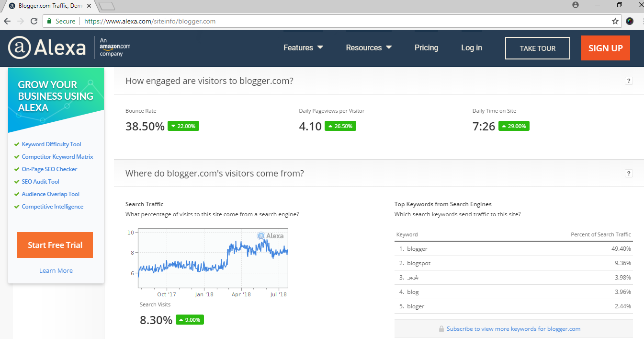Image resolution: width=644 pixels, height=339 pixels.
Task: Click the Search Traffic subheading
Action: [x=144, y=204]
